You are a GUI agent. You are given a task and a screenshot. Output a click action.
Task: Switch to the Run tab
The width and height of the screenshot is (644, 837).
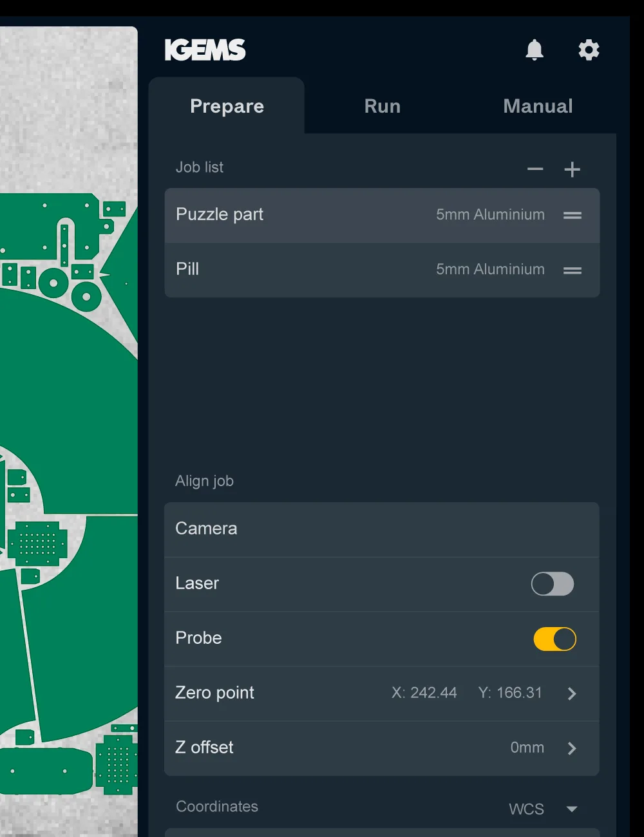383,106
